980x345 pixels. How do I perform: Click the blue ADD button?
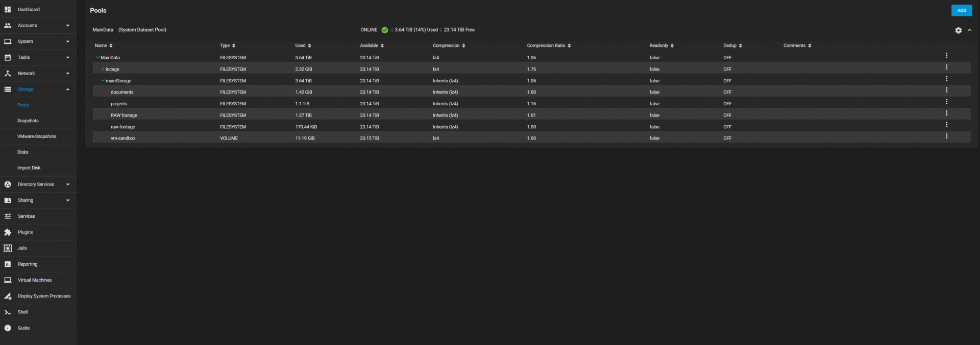(962, 10)
